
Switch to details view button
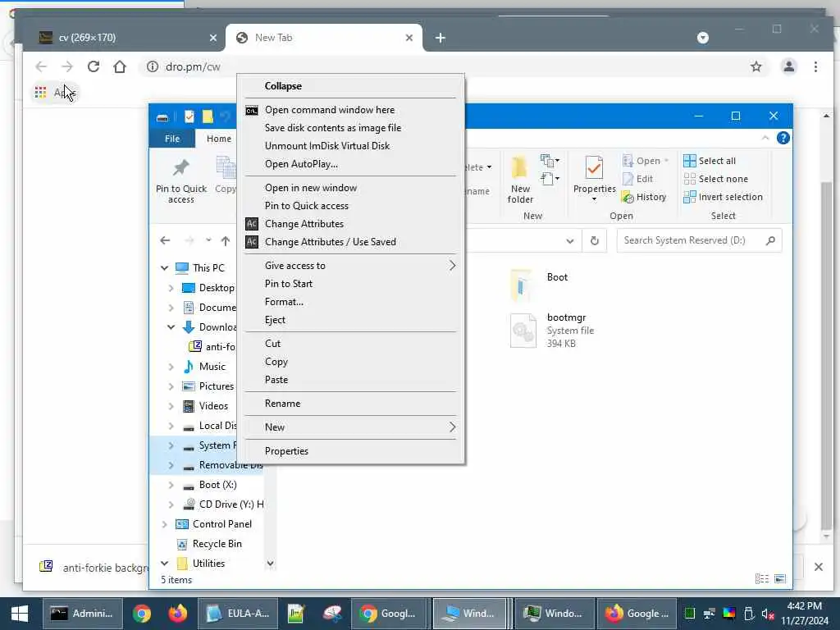[x=762, y=578]
